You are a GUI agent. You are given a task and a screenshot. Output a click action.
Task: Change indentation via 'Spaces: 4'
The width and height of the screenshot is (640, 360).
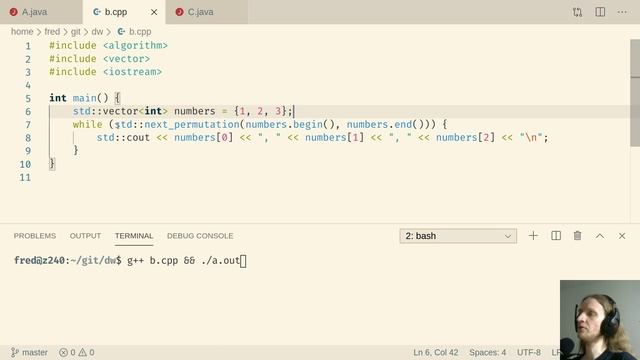pyautogui.click(x=487, y=352)
